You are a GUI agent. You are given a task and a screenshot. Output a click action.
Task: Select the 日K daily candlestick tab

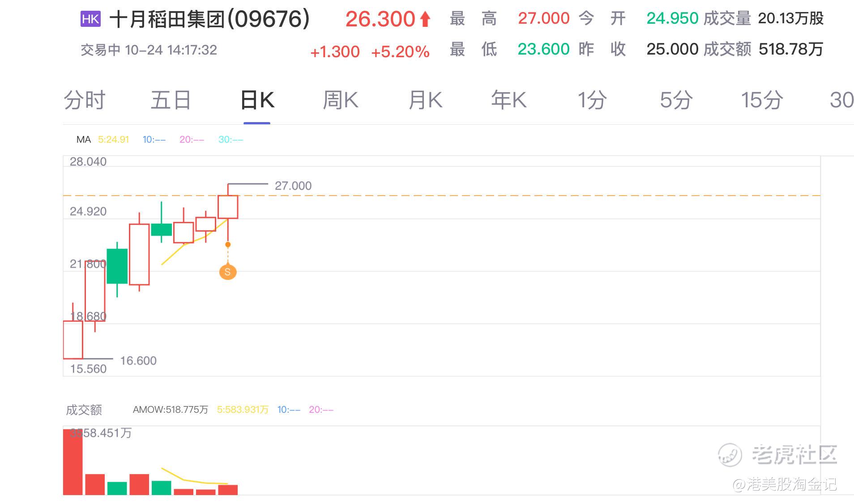(x=257, y=100)
